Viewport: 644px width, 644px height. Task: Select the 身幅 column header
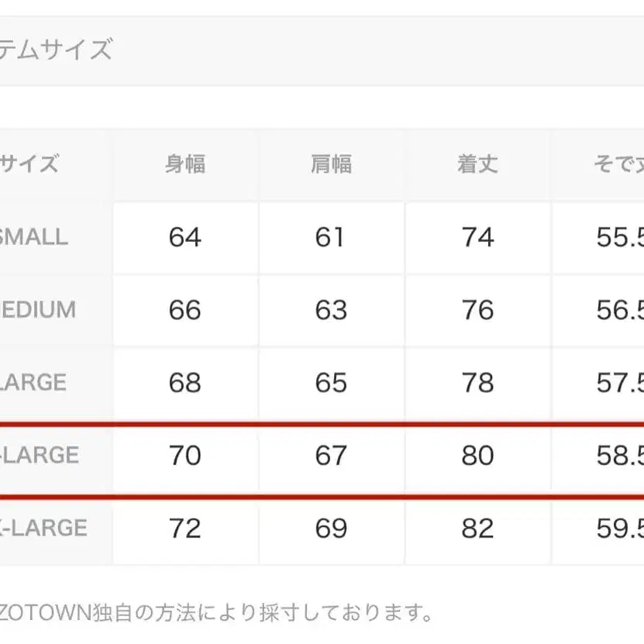pos(185,164)
